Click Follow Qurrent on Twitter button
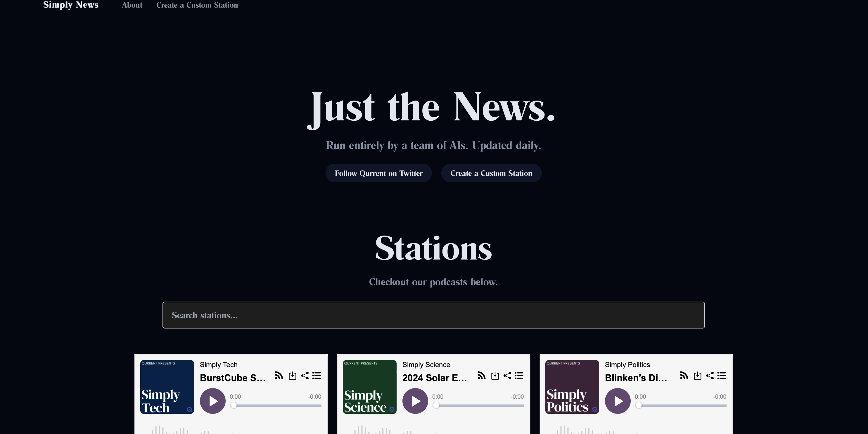This screenshot has height=434, width=868. [x=378, y=173]
